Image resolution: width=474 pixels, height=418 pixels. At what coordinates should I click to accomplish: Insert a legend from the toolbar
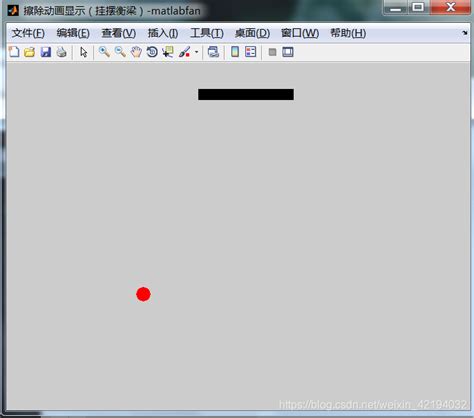click(251, 52)
